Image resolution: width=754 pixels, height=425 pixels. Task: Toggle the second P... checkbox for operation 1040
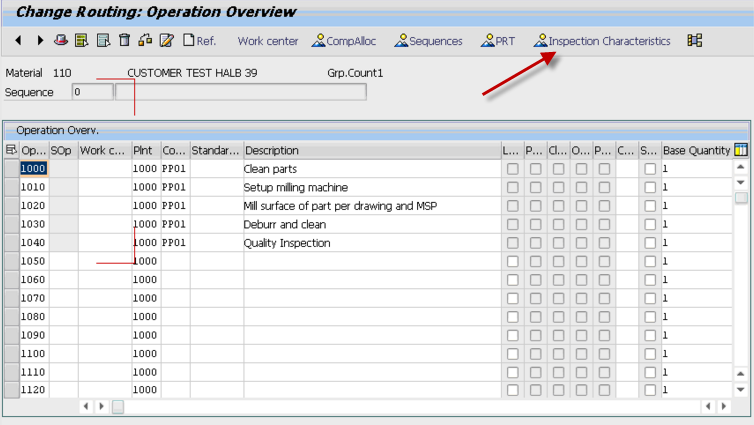(604, 243)
